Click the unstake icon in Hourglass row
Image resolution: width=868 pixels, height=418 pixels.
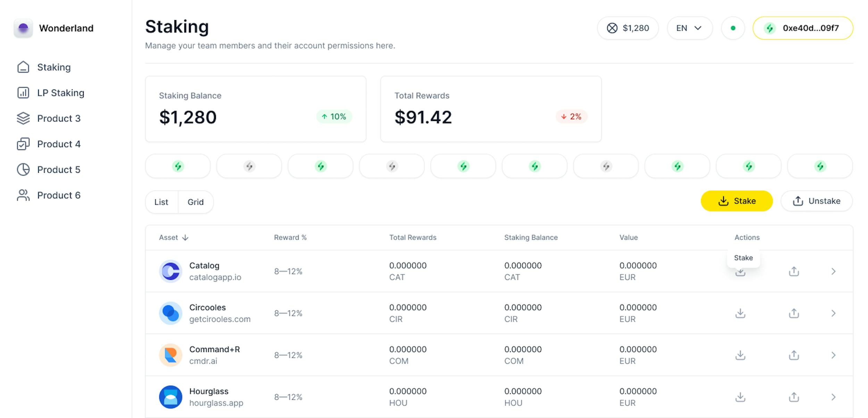point(794,397)
